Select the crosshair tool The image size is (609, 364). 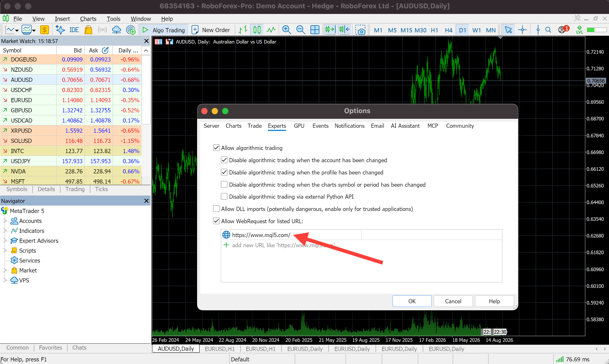click(522, 30)
